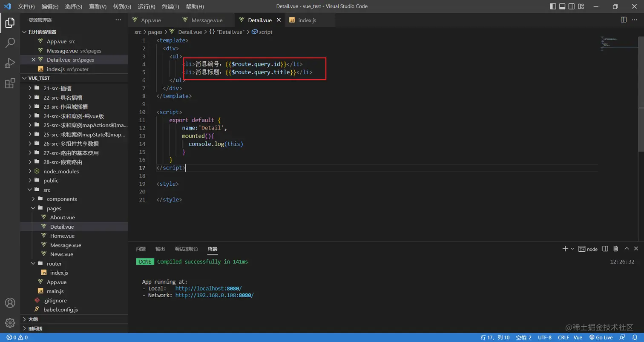Open the 文件(F) menu
Viewport: 644px width, 342px height.
coord(26,6)
